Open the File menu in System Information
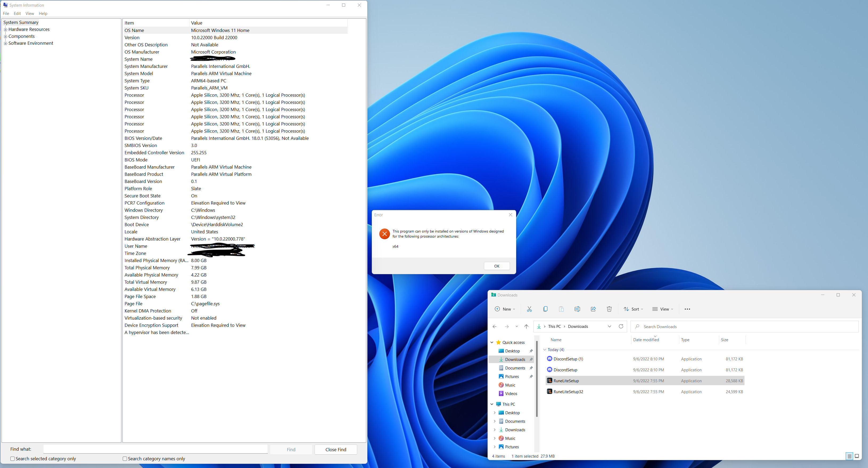868x468 pixels. pos(6,14)
